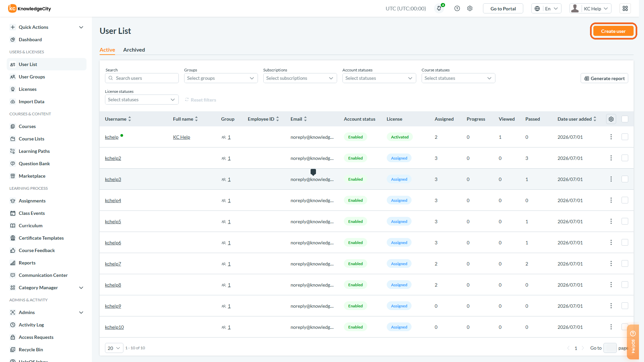Sort by Date user added arrows

pos(595,119)
